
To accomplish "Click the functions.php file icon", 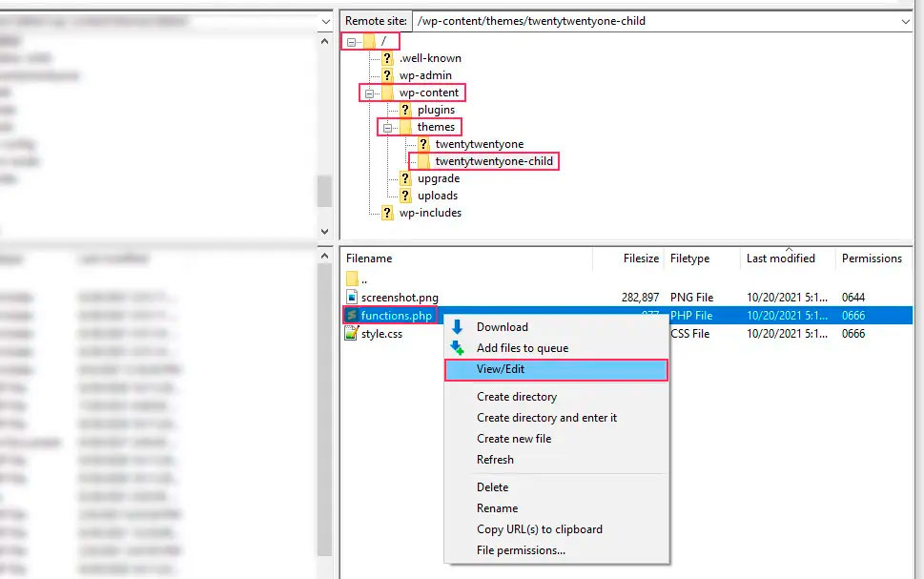I will coord(352,316).
